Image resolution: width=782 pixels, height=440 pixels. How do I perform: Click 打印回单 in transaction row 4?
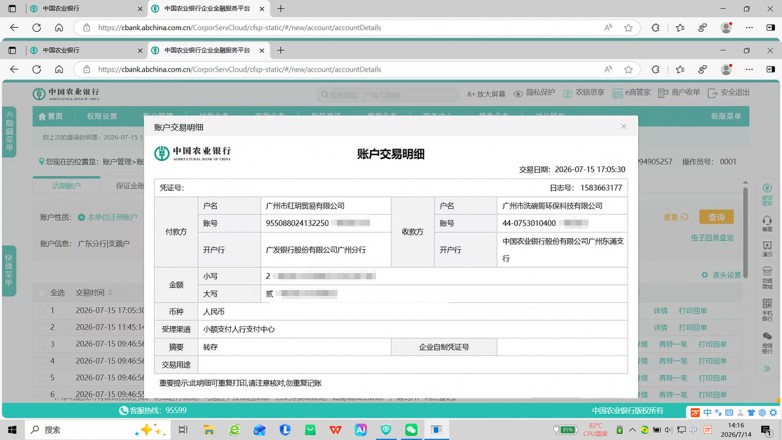pos(712,361)
